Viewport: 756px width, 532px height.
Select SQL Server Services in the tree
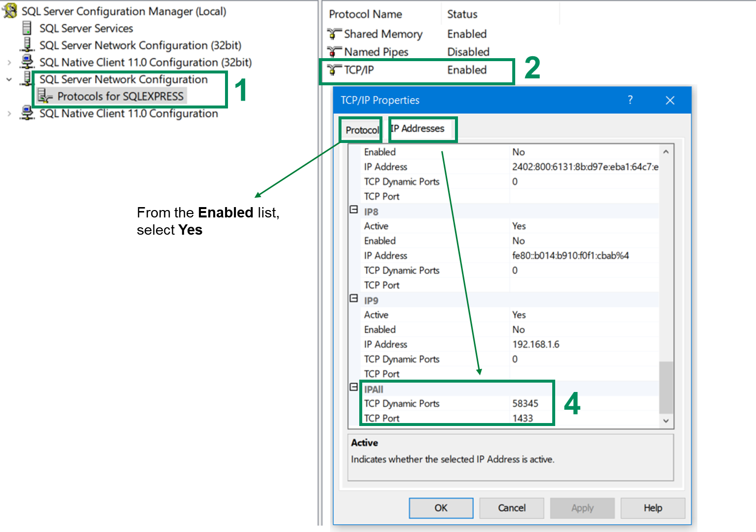tap(86, 28)
